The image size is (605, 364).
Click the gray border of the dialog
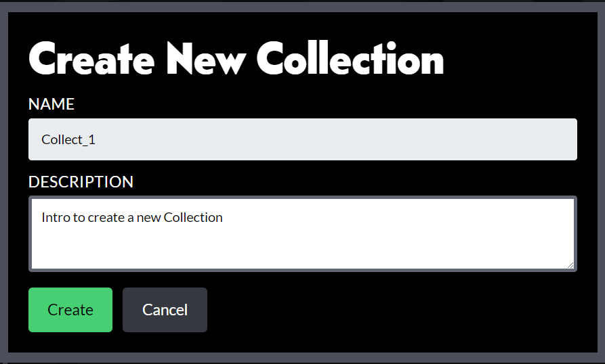point(4,182)
